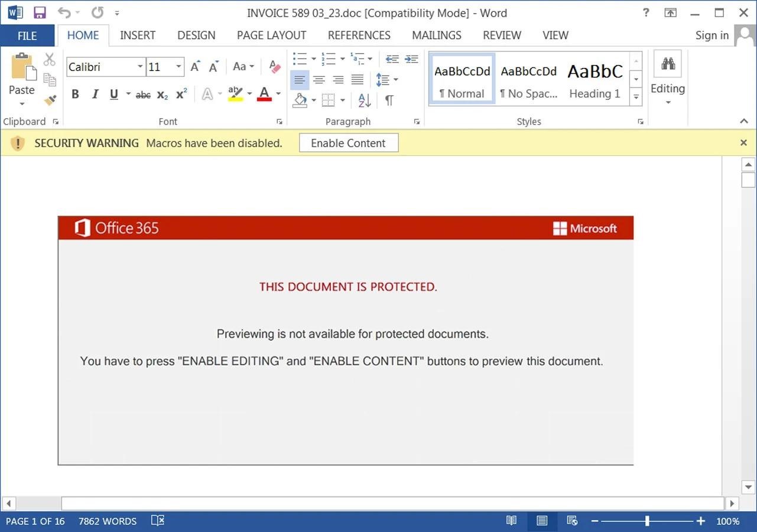Screen dimensions: 757x532
Task: Open the font size dropdown
Action: pyautogui.click(x=178, y=67)
